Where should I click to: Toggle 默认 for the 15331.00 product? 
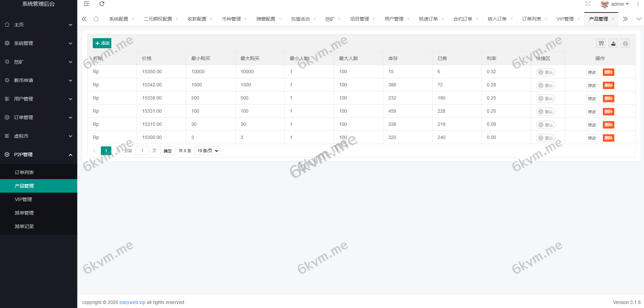pyautogui.click(x=545, y=111)
